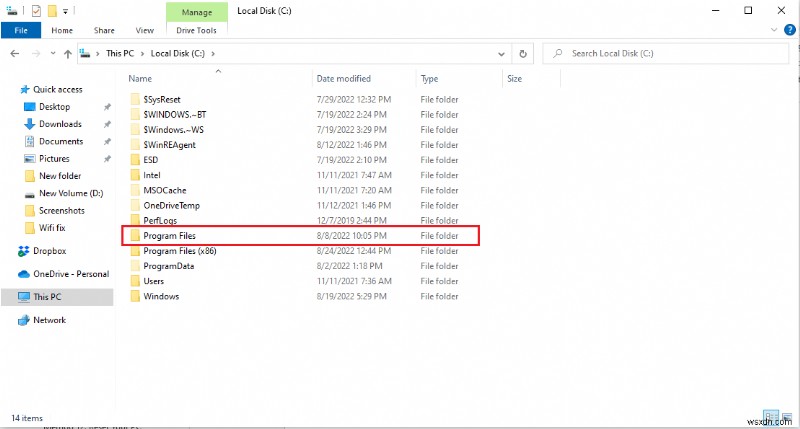Click the 8/8/2022 10:05 PM date cell
Screen dimensions: 800x429
coord(352,236)
